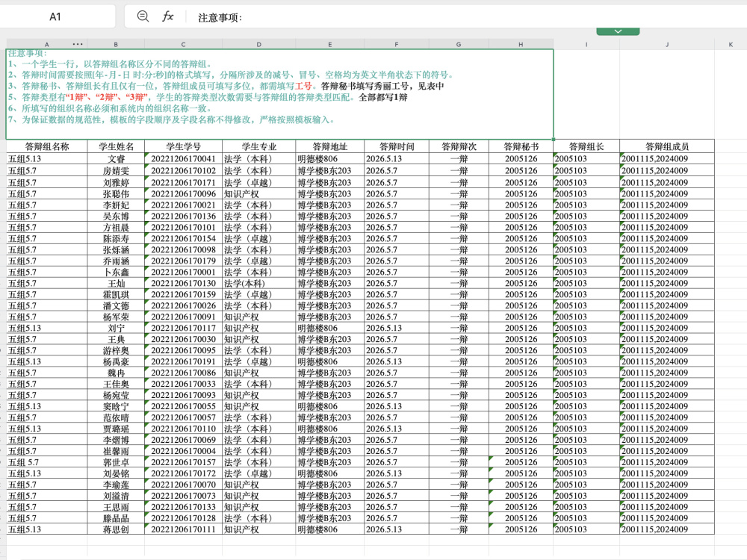Select the name cell 刘晏铭
The width and height of the screenshot is (747, 560).
click(117, 473)
